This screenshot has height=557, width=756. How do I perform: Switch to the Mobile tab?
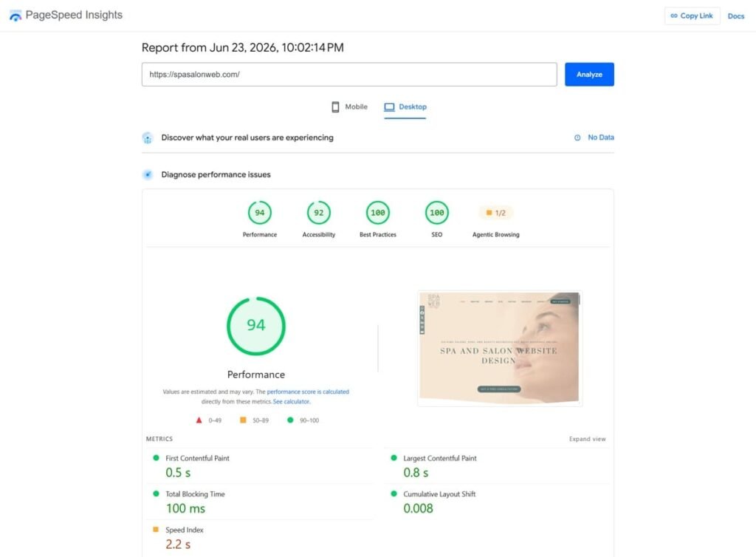(349, 106)
